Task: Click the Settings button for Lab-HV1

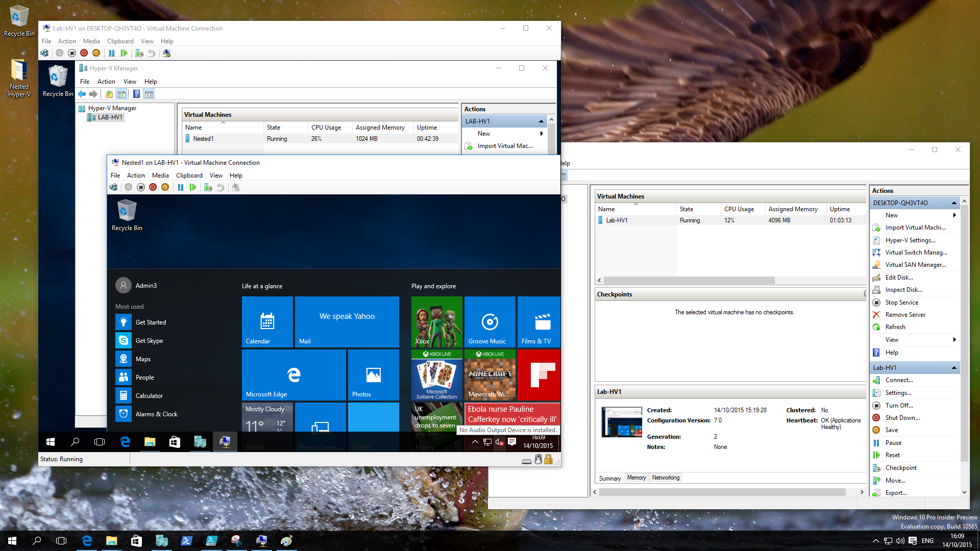Action: click(x=899, y=392)
